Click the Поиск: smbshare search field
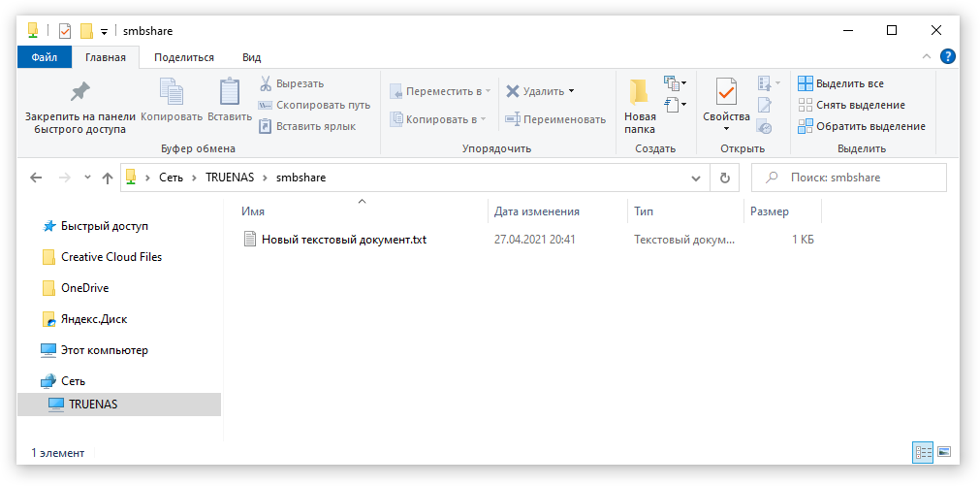This screenshot has width=980, height=486. point(849,178)
